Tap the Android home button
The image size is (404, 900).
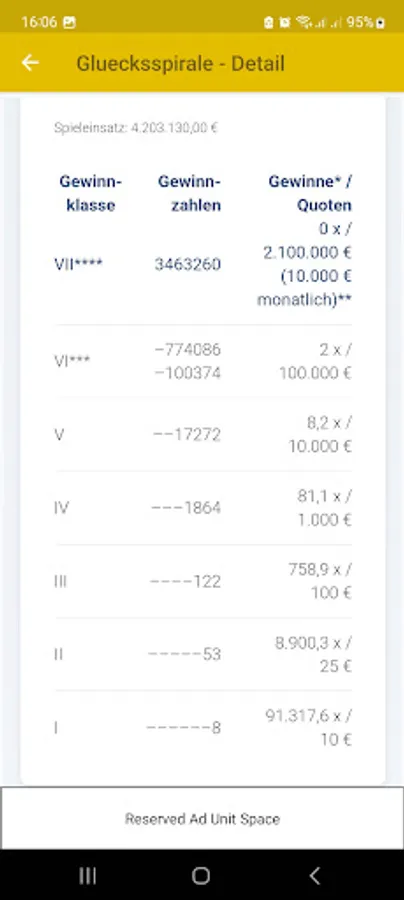201,875
